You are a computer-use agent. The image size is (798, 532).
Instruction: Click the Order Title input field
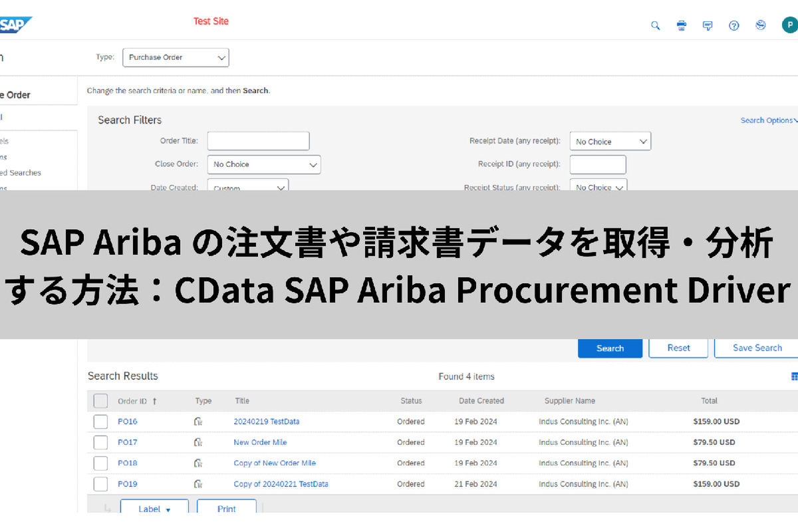(x=259, y=141)
